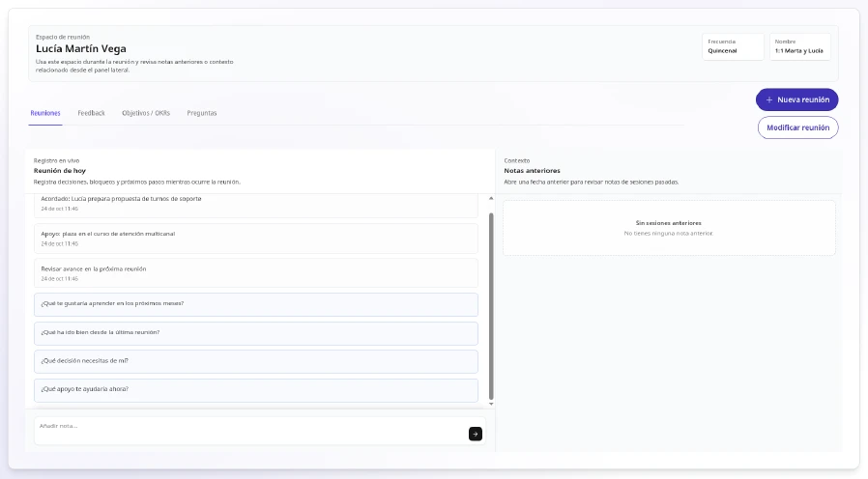Switch to the Feedback tab

coord(91,113)
